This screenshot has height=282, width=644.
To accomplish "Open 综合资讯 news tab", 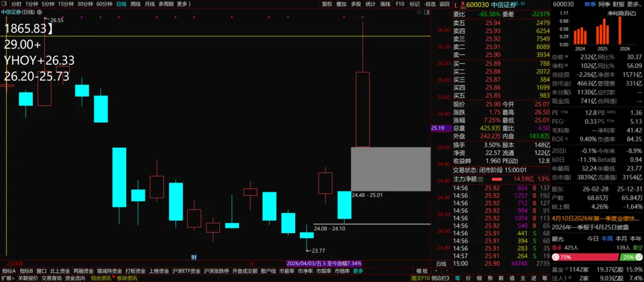I will (x=101, y=278).
